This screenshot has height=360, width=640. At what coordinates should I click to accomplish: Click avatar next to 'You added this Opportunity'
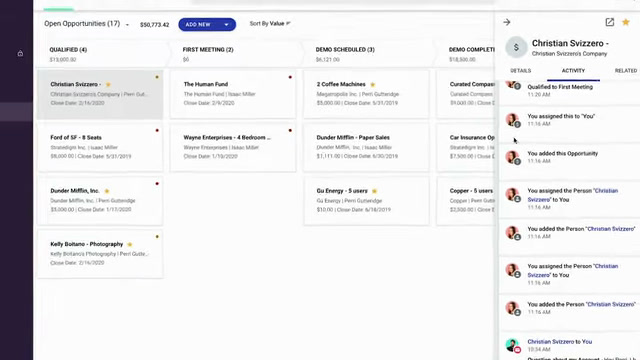click(x=513, y=157)
